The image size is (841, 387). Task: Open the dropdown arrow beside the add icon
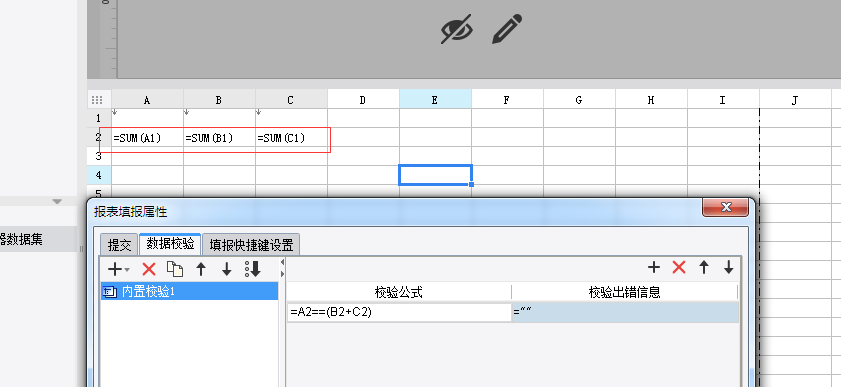pyautogui.click(x=127, y=270)
